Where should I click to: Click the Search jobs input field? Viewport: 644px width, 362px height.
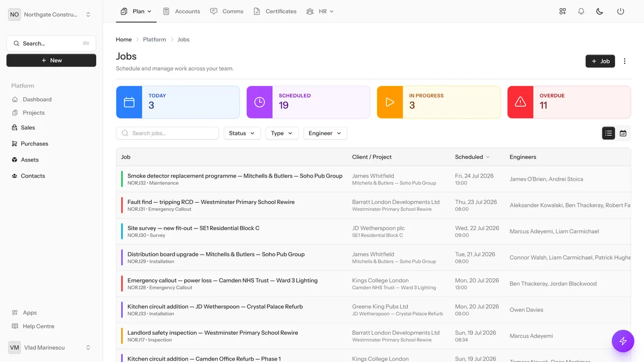click(167, 133)
